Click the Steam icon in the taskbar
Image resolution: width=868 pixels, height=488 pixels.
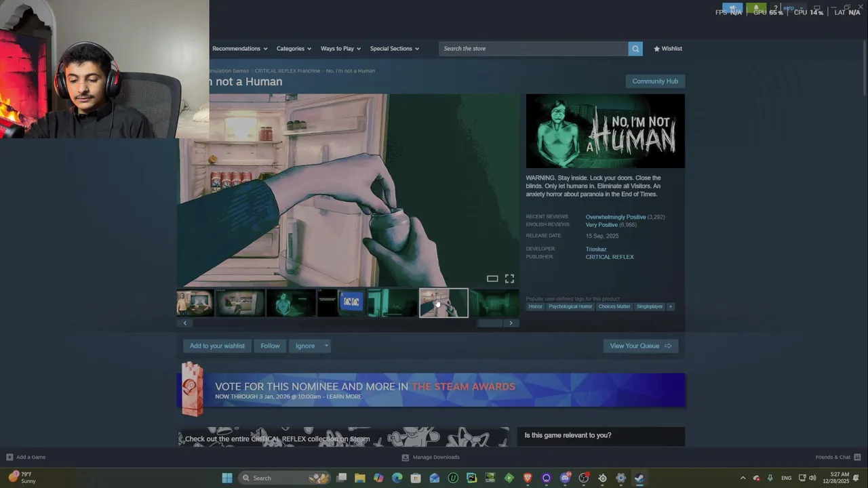(x=639, y=478)
